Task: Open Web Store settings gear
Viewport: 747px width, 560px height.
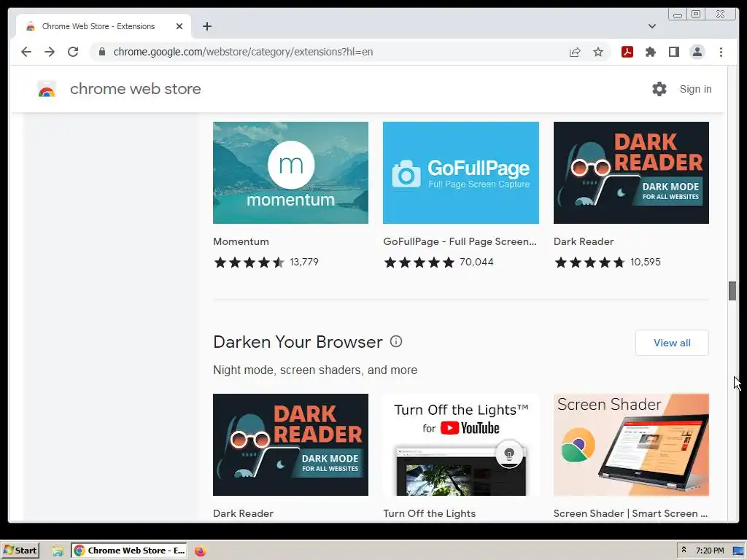Action: click(x=659, y=89)
